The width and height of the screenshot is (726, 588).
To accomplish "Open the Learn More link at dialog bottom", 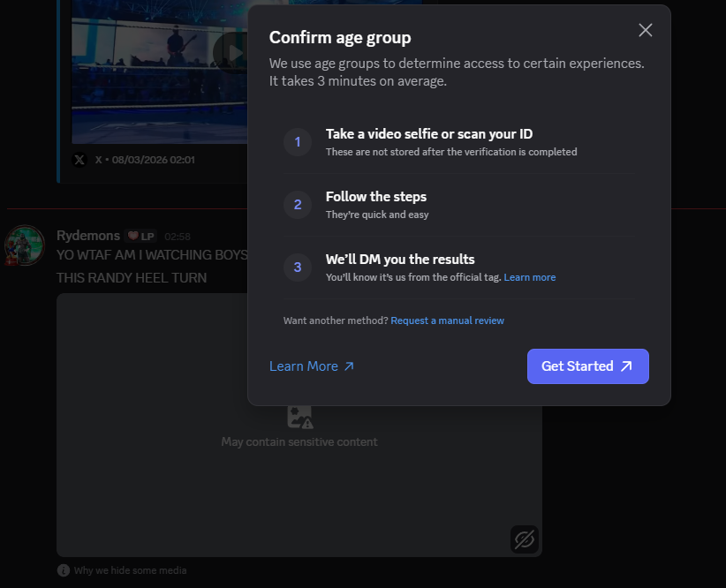I will [312, 366].
